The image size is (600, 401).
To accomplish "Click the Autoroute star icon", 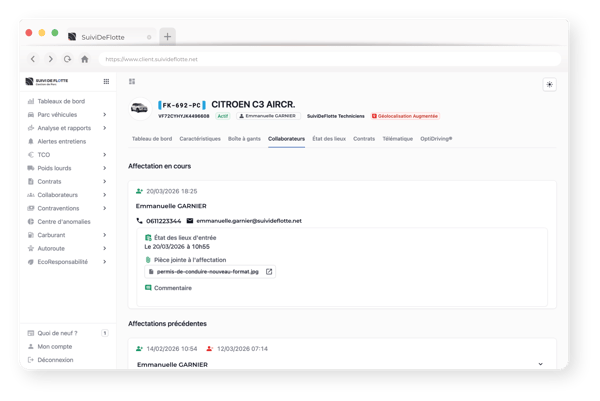I will coord(31,248).
